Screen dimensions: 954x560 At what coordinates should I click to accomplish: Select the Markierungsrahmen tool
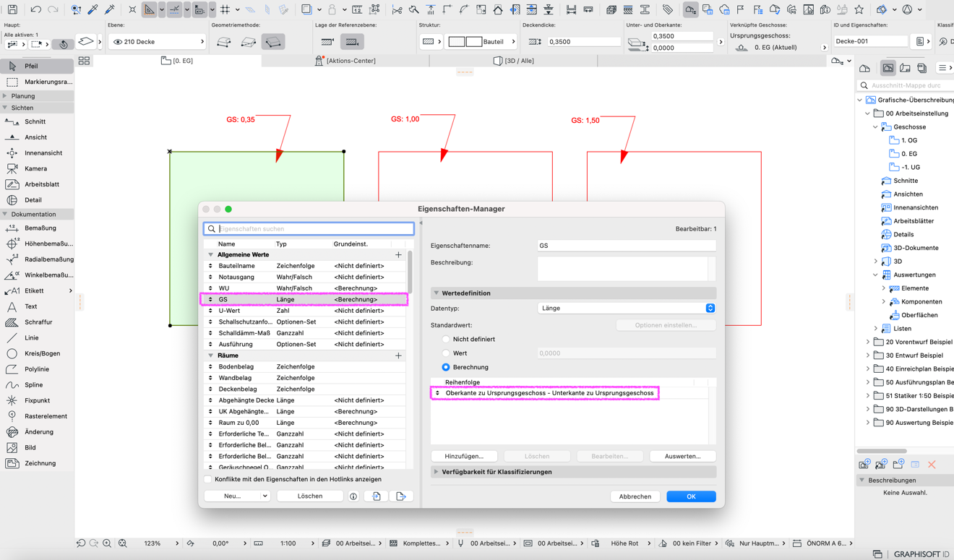click(x=37, y=82)
